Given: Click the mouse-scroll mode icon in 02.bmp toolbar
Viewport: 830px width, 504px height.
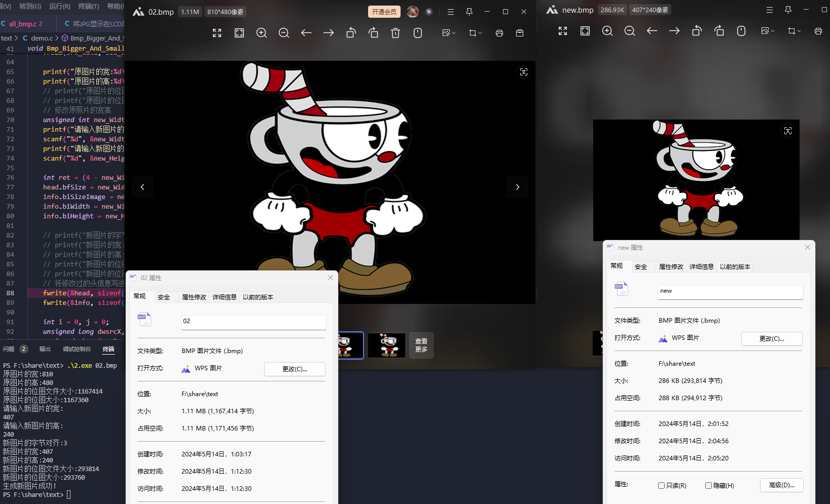Looking at the screenshot, I should tap(418, 33).
